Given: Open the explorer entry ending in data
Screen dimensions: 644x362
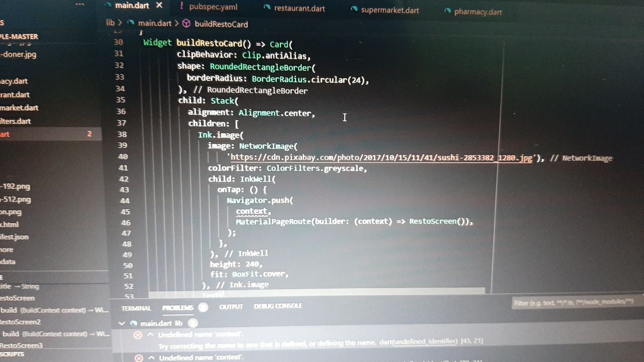Looking at the screenshot, I should tap(8, 261).
